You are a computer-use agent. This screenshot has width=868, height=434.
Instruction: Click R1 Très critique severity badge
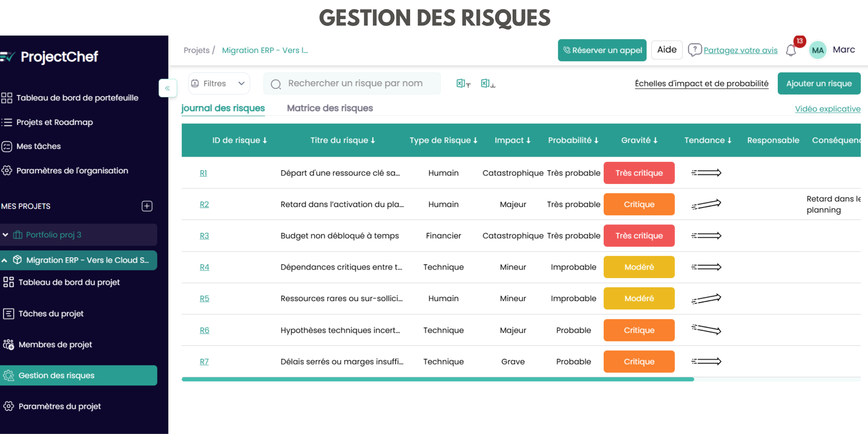point(639,173)
